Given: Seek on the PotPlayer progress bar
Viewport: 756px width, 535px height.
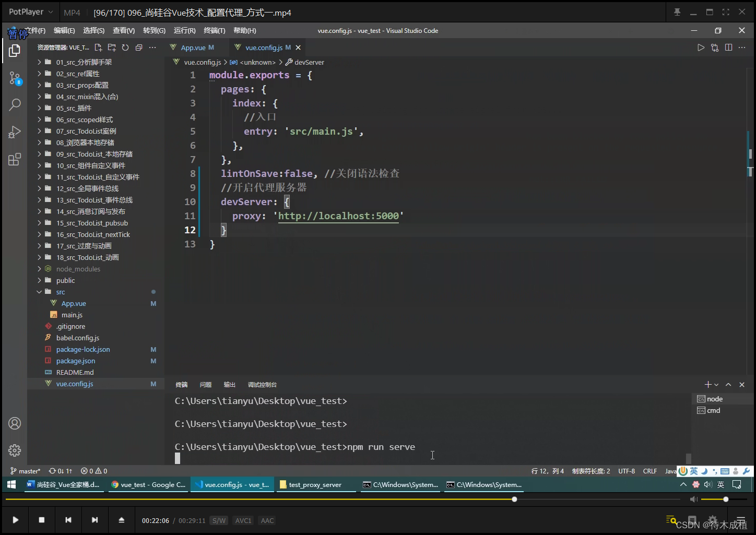Looking at the screenshot, I should tap(342, 500).
